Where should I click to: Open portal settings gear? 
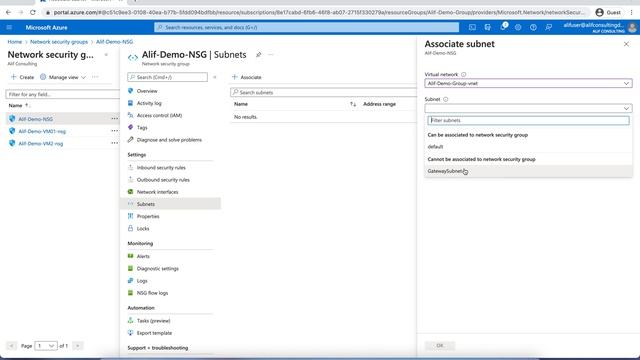pyautogui.click(x=518, y=27)
